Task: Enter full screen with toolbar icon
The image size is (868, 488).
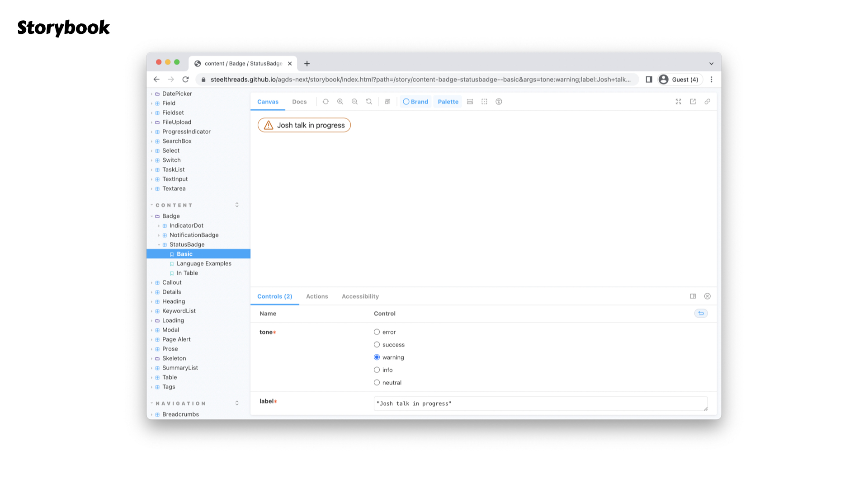Action: pyautogui.click(x=678, y=102)
